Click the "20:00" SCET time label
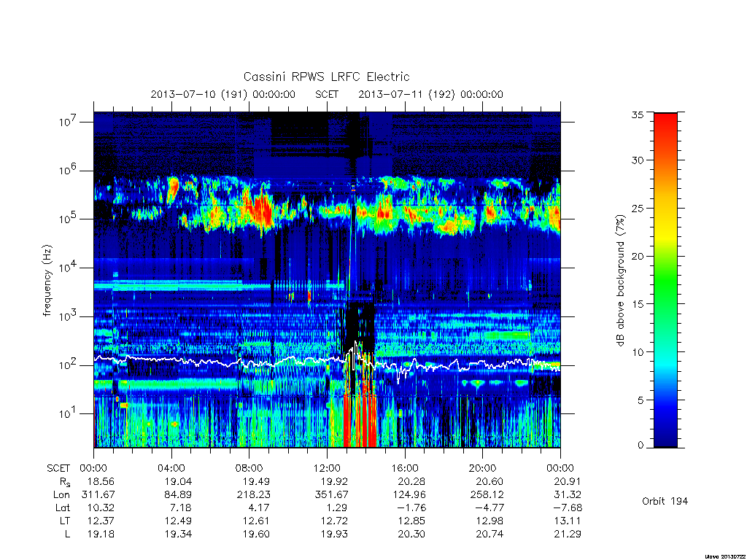The height and width of the screenshot is (560, 747). click(483, 468)
